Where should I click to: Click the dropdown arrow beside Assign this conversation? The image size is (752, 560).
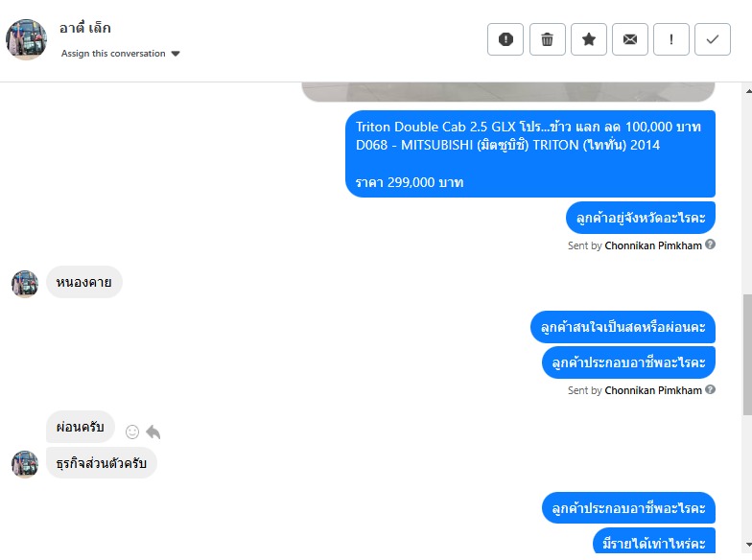(176, 54)
